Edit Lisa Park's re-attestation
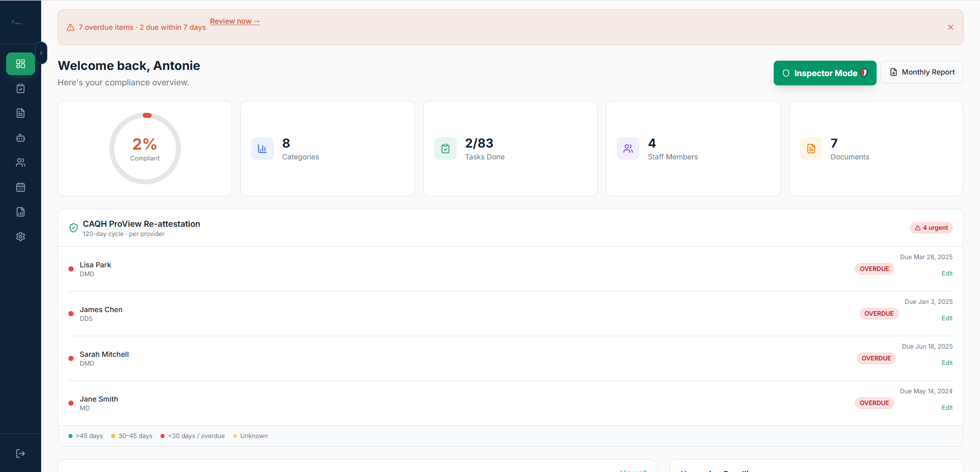 coord(947,274)
